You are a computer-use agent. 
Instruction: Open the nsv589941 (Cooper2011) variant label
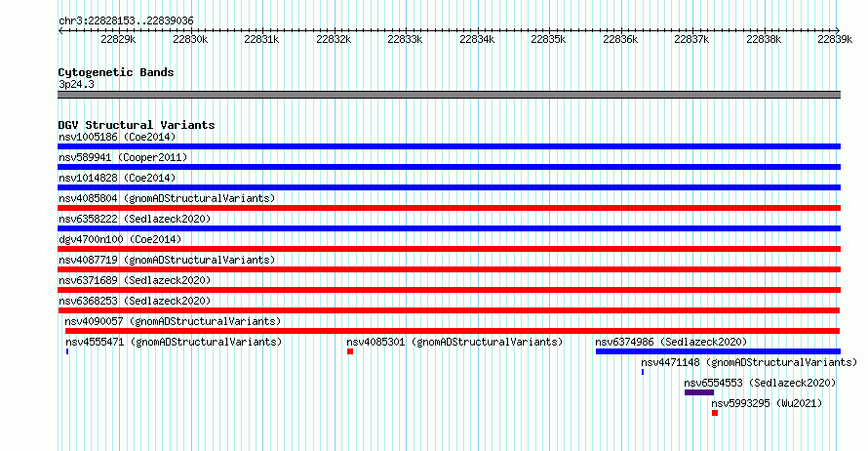click(x=123, y=157)
